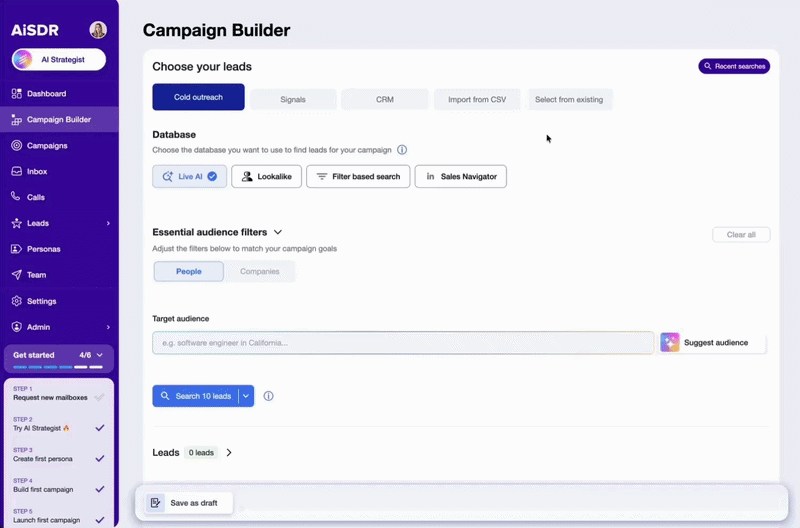
Task: Open dropdown arrow on Search leads button
Action: coord(246,396)
